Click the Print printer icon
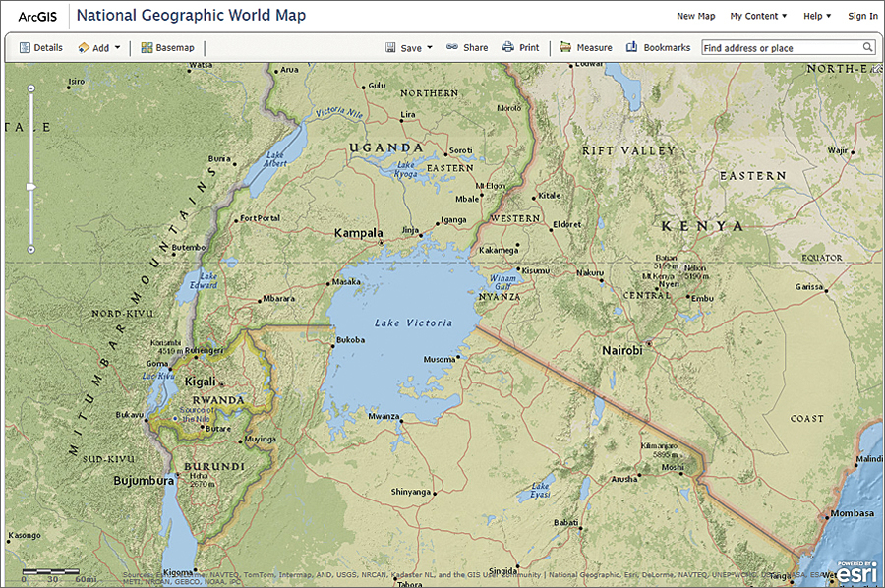The image size is (885, 588). click(x=508, y=47)
